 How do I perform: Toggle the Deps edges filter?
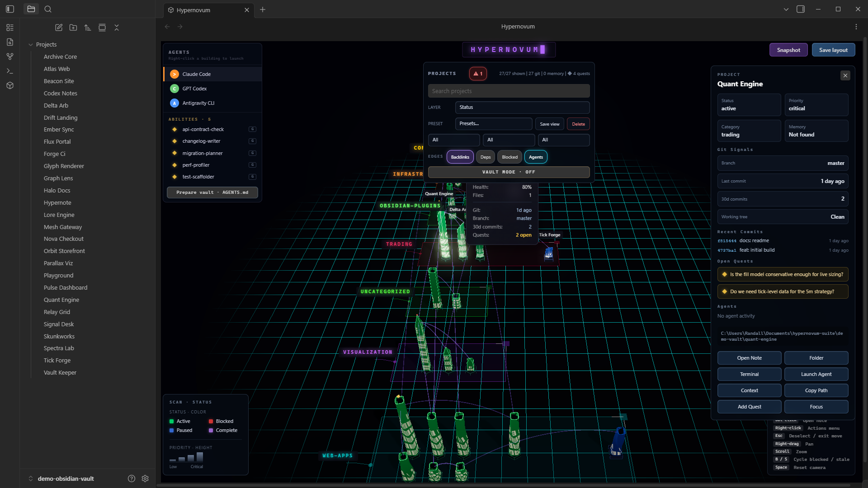(486, 157)
